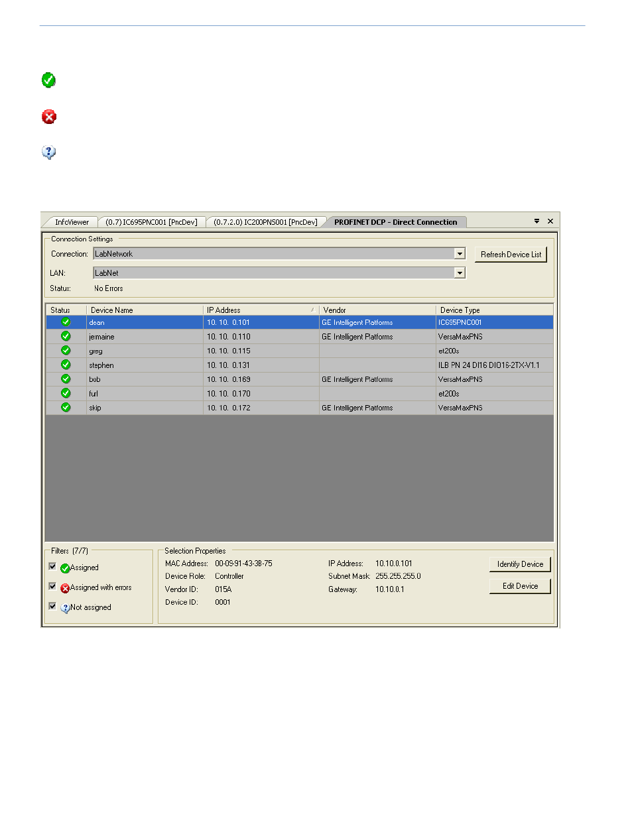Image resolution: width=630 pixels, height=840 pixels.
Task: Click the green Assigned filter icon
Action: tap(65, 568)
